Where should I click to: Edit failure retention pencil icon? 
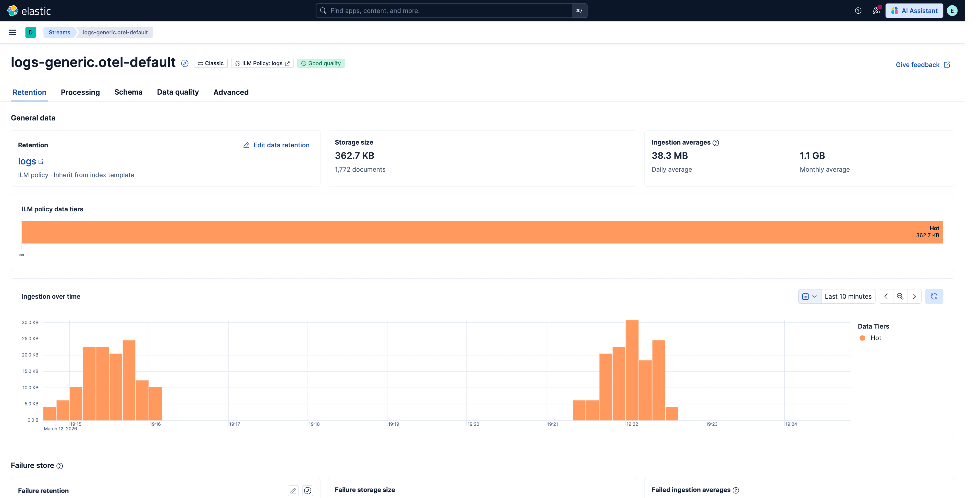pos(293,491)
